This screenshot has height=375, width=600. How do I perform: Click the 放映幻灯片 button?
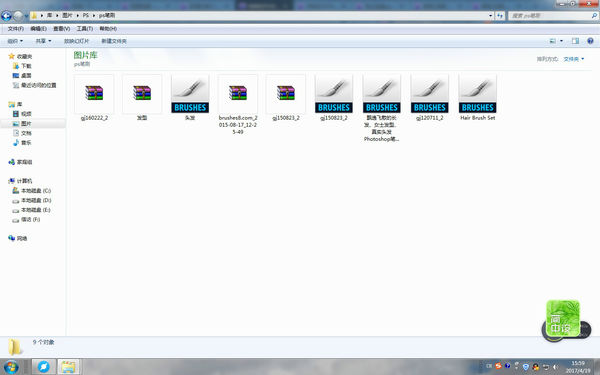pos(76,41)
